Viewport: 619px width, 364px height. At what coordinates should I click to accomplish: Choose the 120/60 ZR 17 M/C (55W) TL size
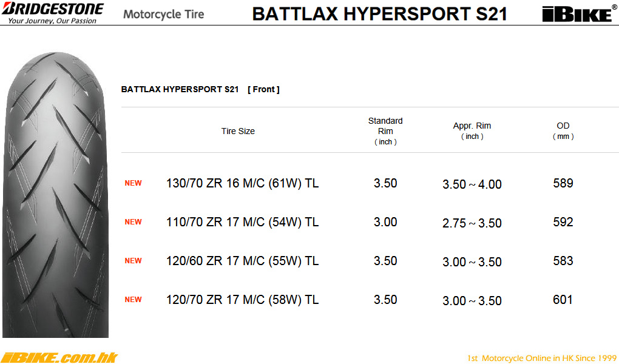tap(242, 261)
